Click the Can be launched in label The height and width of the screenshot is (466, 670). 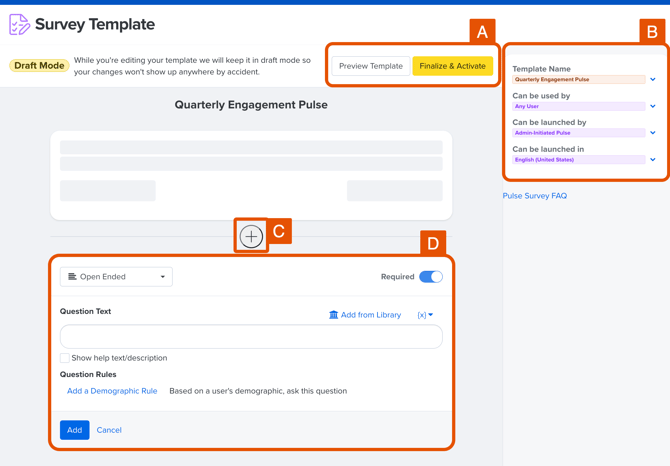coord(548,149)
